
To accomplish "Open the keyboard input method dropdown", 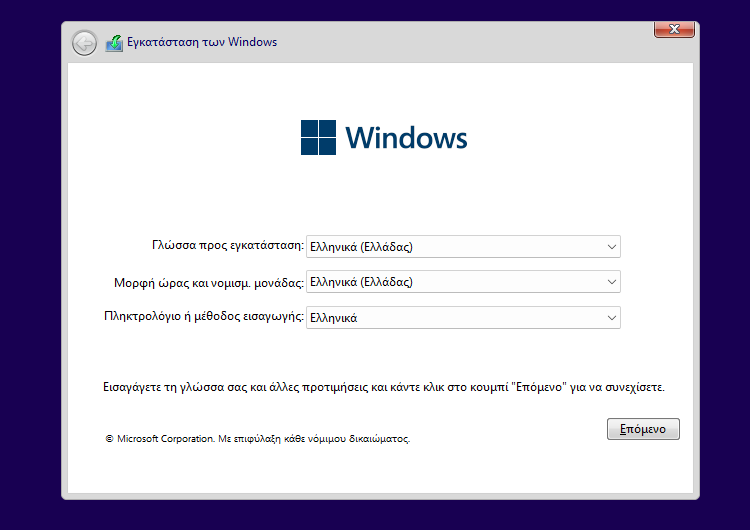I will [x=463, y=318].
